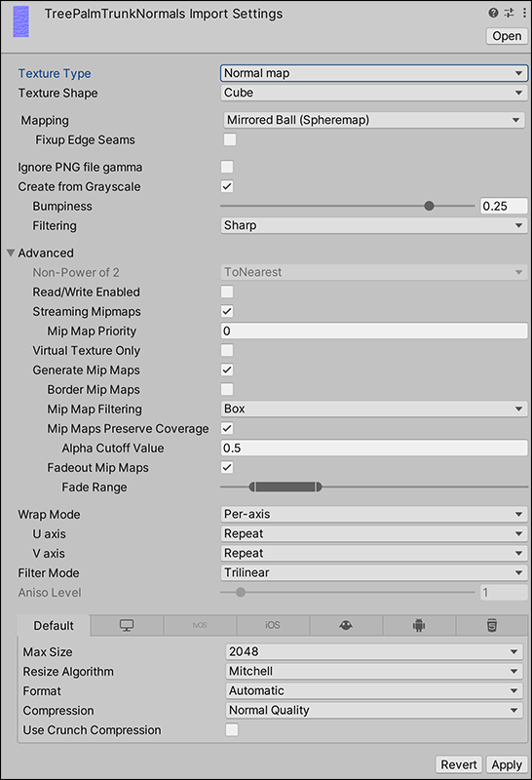Image resolution: width=532 pixels, height=780 pixels.
Task: Open the Max Size dropdown
Action: click(x=374, y=651)
